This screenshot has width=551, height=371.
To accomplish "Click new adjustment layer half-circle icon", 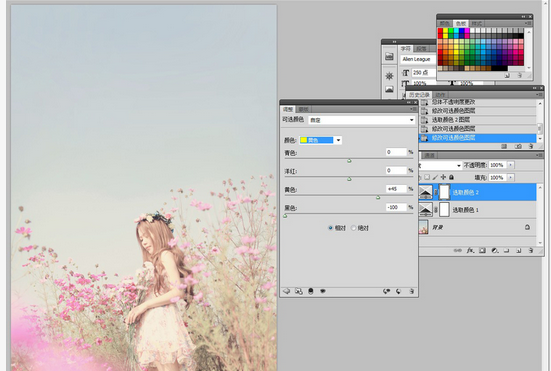I will tap(495, 250).
